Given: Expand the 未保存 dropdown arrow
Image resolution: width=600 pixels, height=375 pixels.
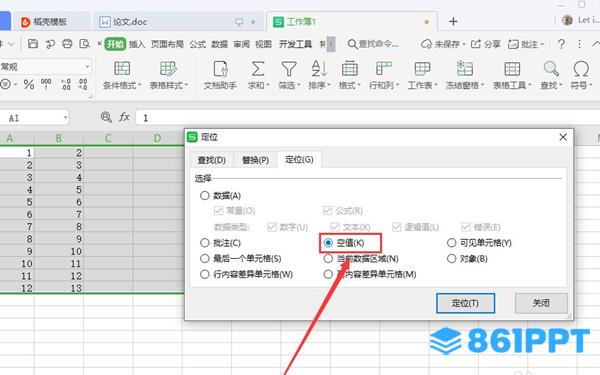Looking at the screenshot, I should (464, 44).
